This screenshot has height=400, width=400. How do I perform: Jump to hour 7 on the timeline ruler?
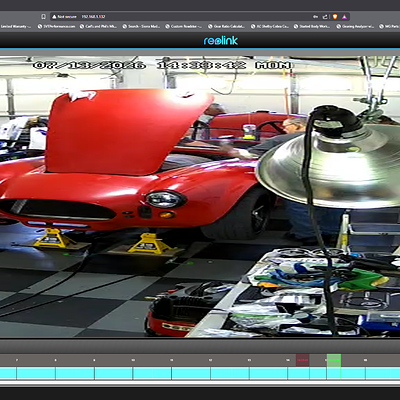point(17,360)
